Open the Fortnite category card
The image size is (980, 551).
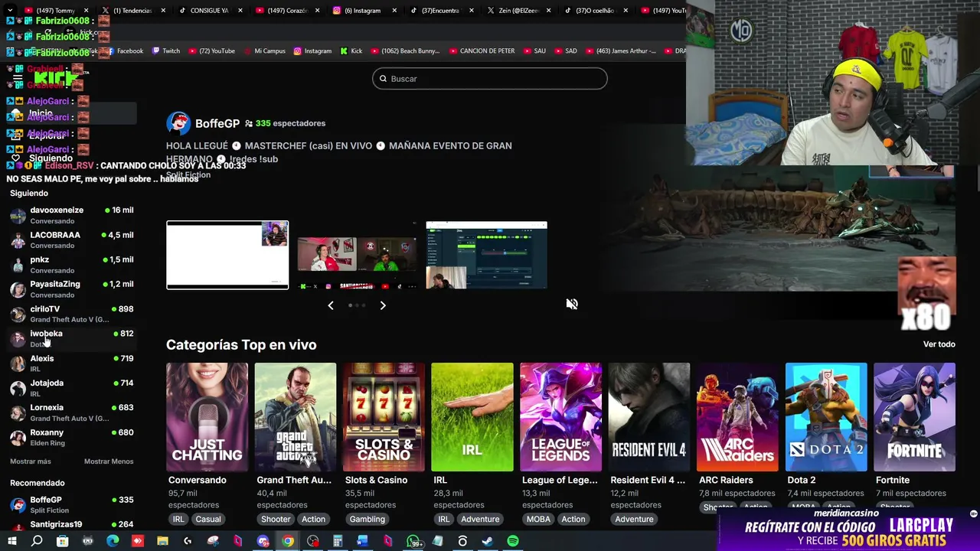click(x=914, y=417)
